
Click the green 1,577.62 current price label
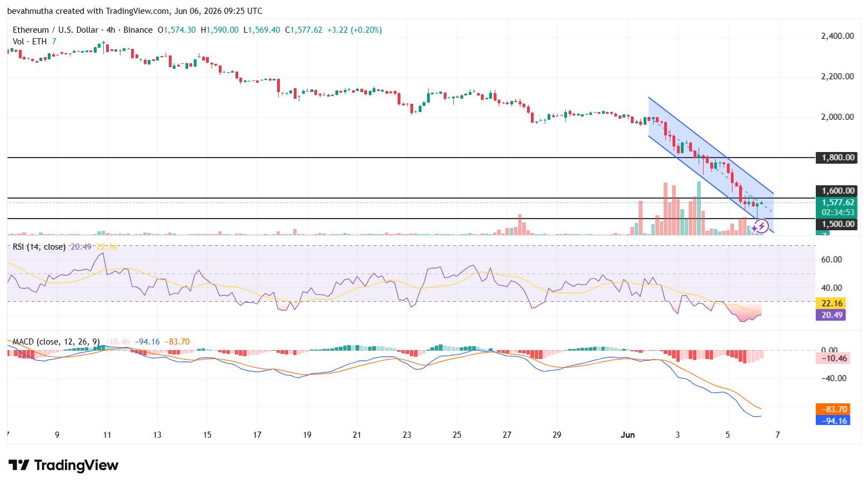[x=837, y=203]
